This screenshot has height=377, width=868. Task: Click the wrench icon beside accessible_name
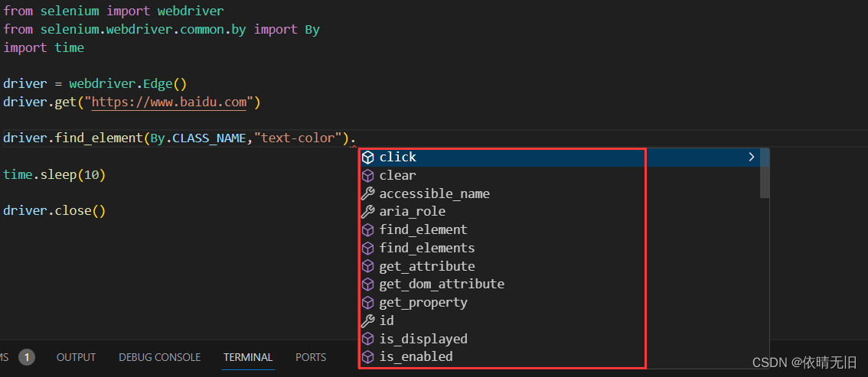[x=368, y=194]
